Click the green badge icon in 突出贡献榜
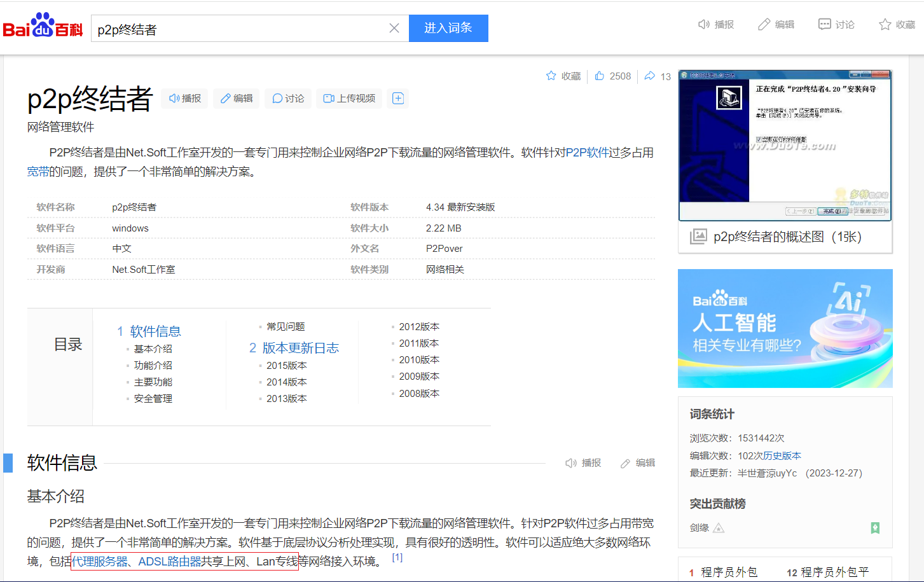The height and width of the screenshot is (582, 924). point(875,527)
